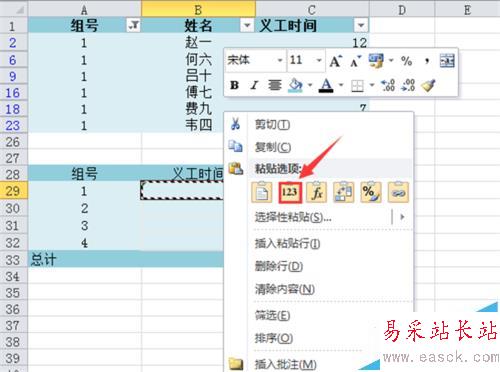Apply percent style in mini toolbar
The image size is (500, 372).
click(x=406, y=61)
